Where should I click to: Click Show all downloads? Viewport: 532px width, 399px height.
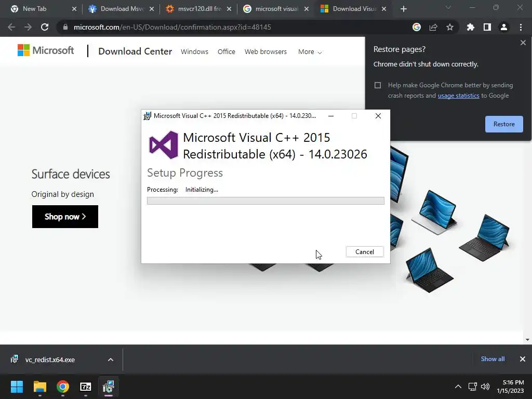pos(493,359)
